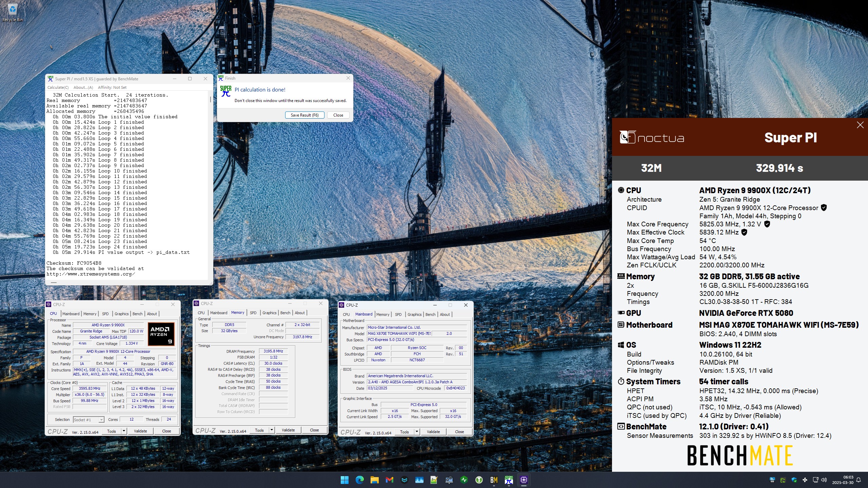The width and height of the screenshot is (868, 488).
Task: Click Close in the Finish dialog
Action: [x=338, y=115]
